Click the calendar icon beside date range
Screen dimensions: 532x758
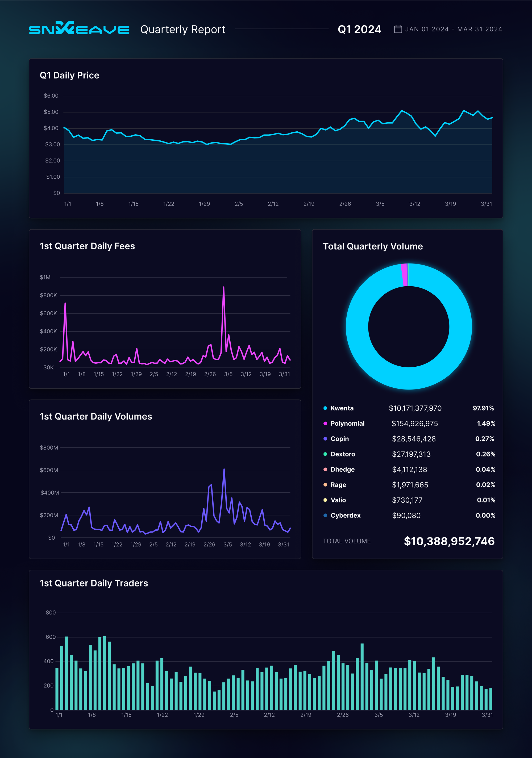point(398,29)
